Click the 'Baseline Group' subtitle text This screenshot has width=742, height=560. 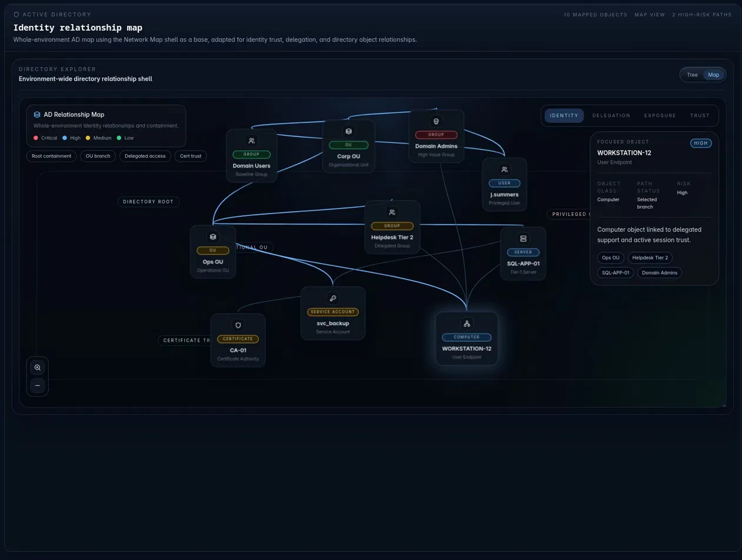252,175
